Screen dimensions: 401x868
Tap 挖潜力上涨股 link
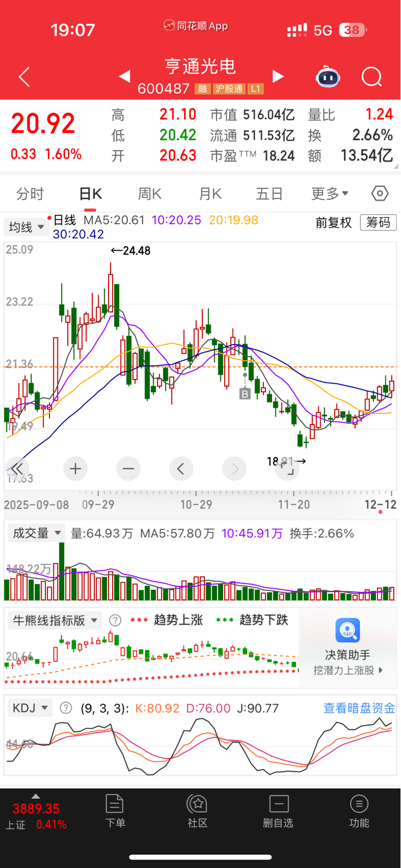pos(348,670)
